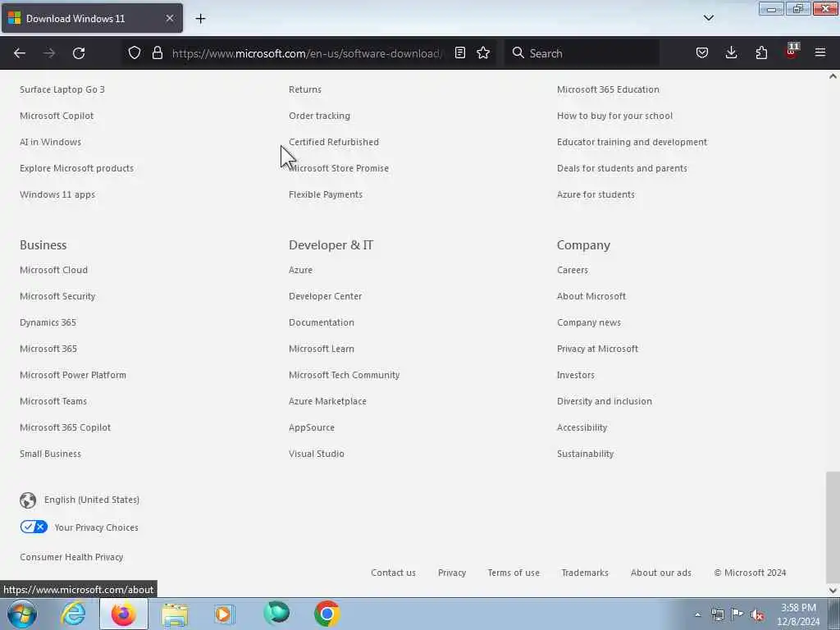Image resolution: width=840 pixels, height=630 pixels.
Task: Open Careers link
Action: (x=572, y=270)
